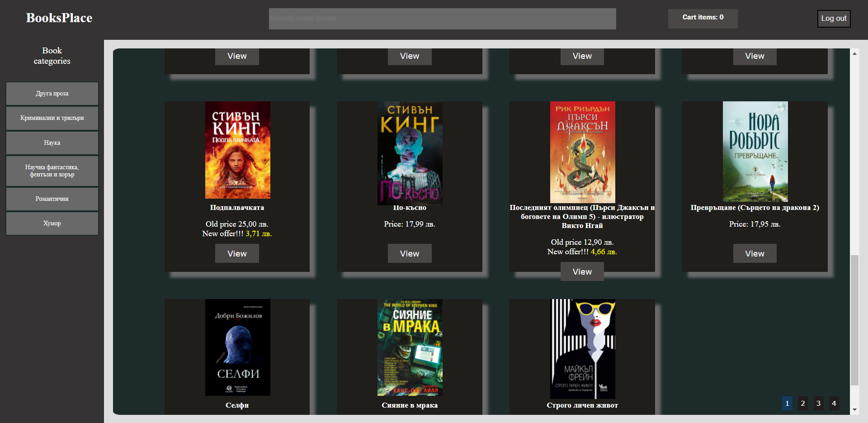The image size is (868, 423).
Task: Open the Cart items button
Action: tap(703, 19)
